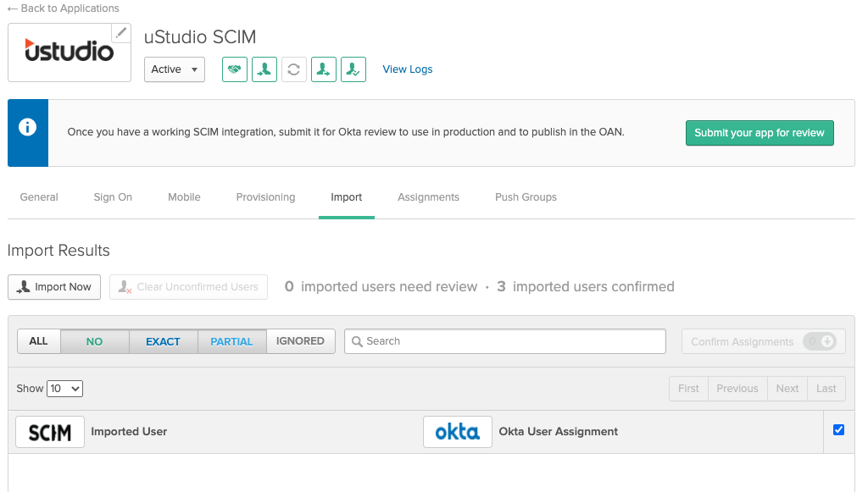
Task: Click the edit logo pencil icon
Action: point(120,33)
